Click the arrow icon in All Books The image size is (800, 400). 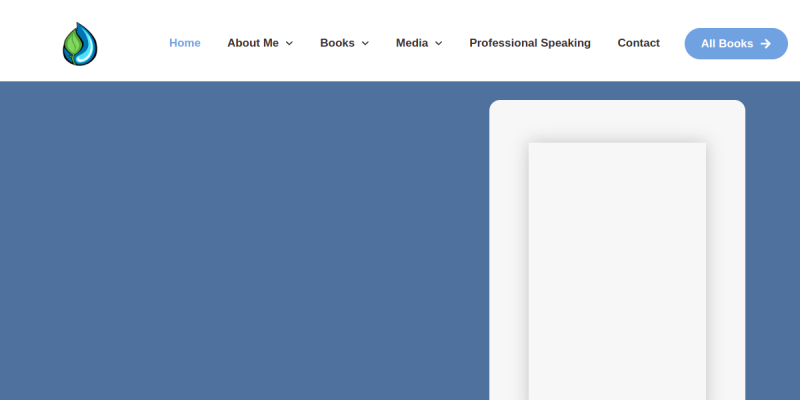click(766, 44)
